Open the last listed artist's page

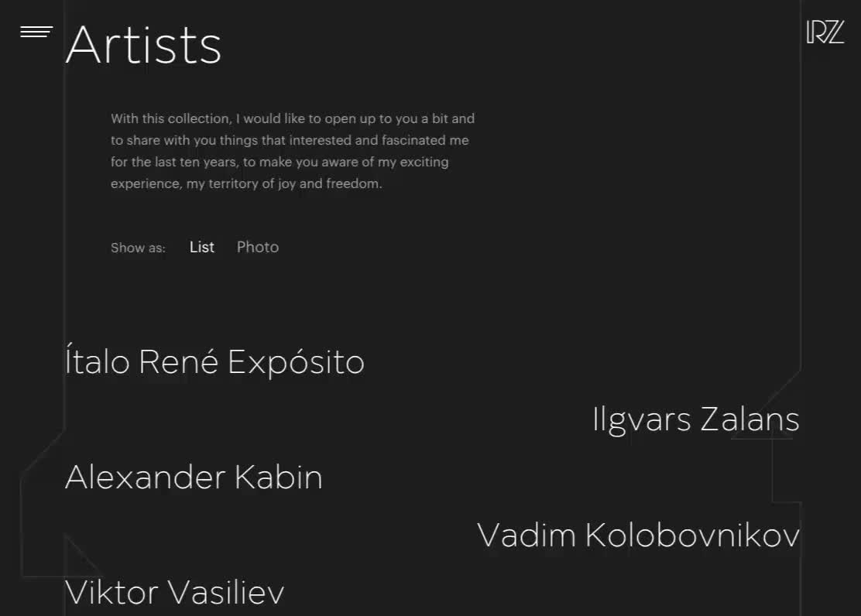tap(175, 593)
